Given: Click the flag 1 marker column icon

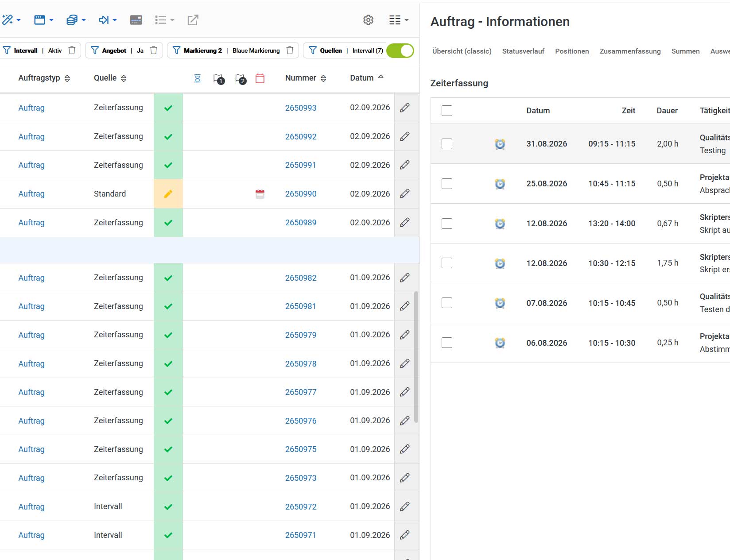Looking at the screenshot, I should pyautogui.click(x=219, y=79).
